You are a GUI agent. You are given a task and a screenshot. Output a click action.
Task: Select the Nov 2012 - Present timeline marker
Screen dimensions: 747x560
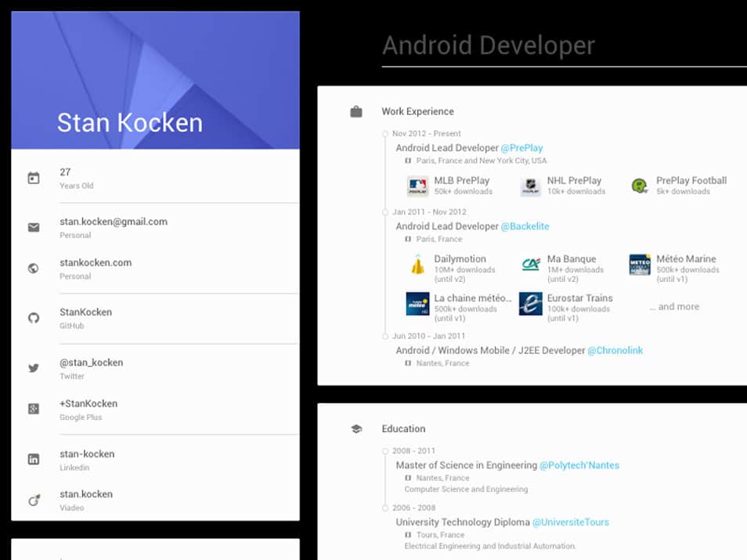pos(385,134)
